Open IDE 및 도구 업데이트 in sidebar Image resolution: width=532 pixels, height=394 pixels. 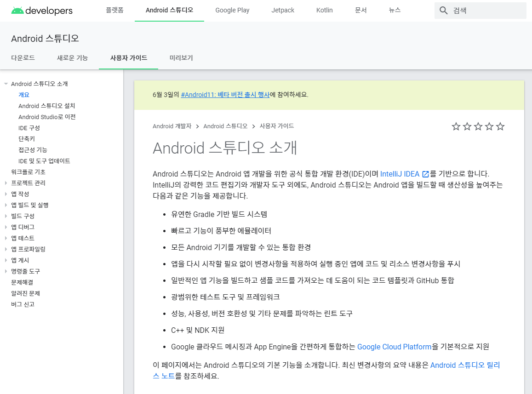(x=44, y=161)
